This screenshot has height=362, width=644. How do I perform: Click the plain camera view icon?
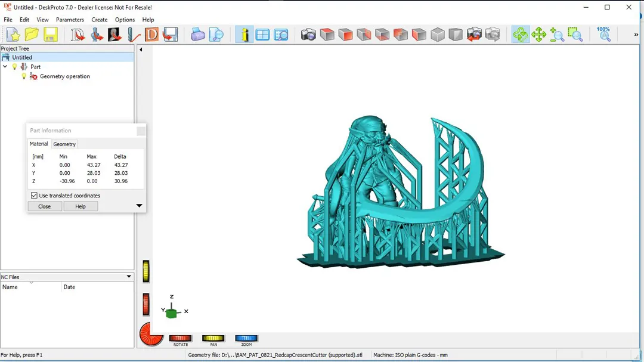click(x=308, y=35)
